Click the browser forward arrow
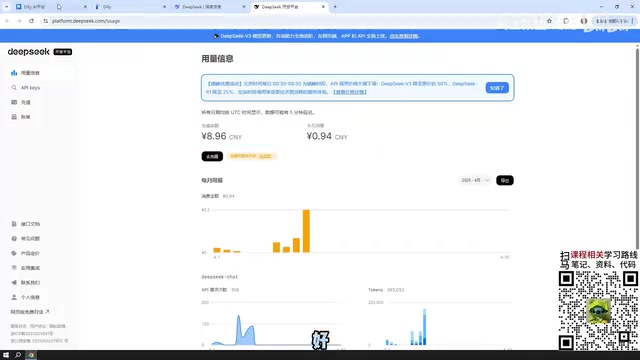The height and width of the screenshot is (360, 640). click(x=19, y=21)
